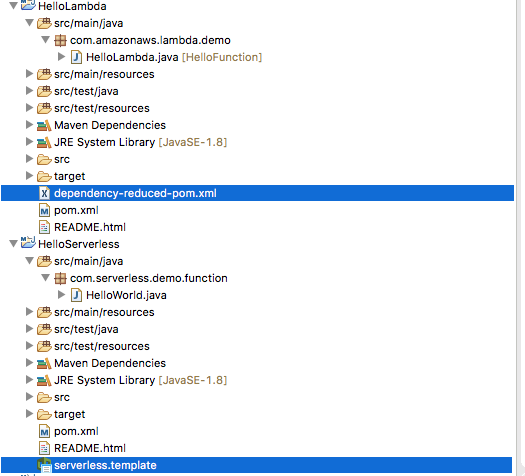
Task: Click src/test/resources folder icon in HelloServerless
Action: (x=44, y=346)
